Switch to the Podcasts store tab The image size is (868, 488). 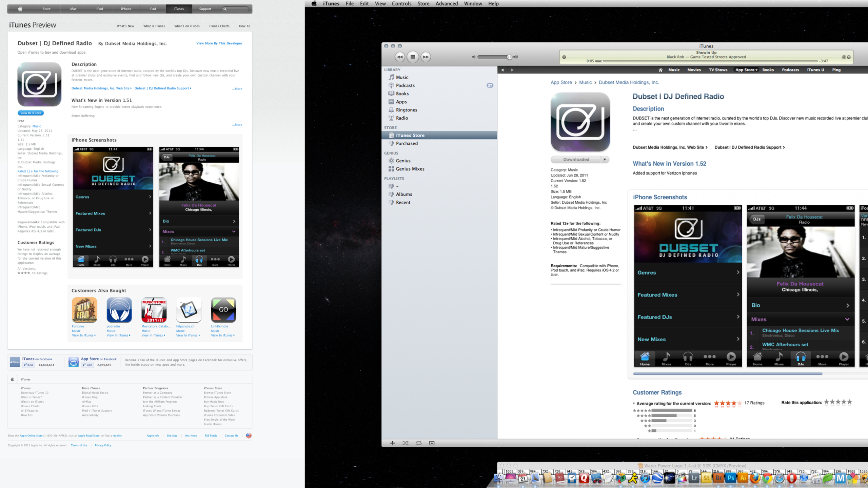pos(790,70)
